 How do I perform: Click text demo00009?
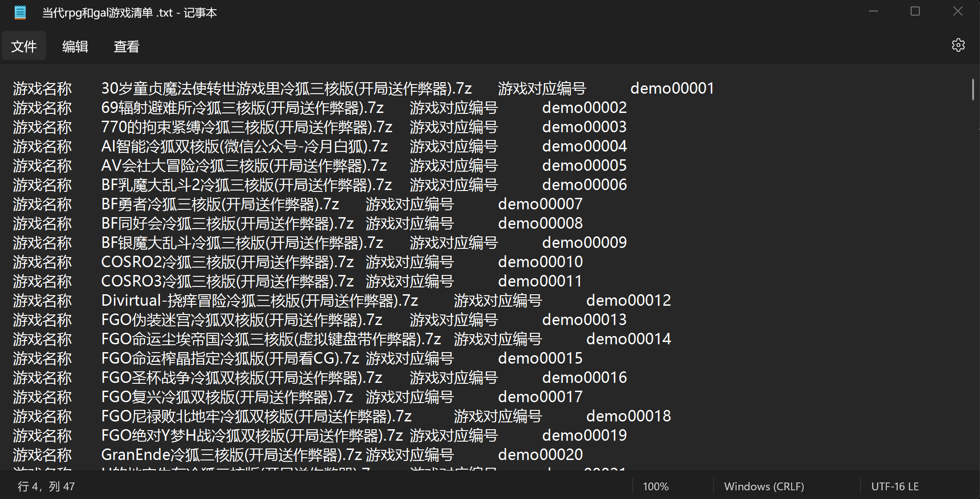click(584, 242)
